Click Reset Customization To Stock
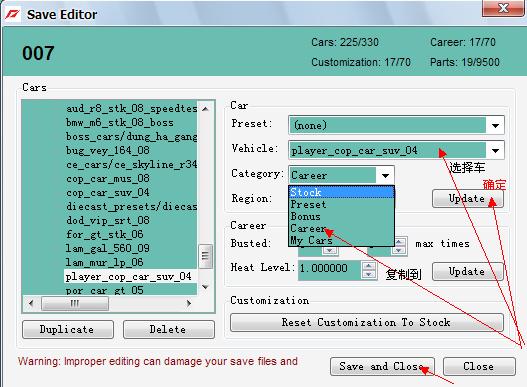 (x=367, y=322)
